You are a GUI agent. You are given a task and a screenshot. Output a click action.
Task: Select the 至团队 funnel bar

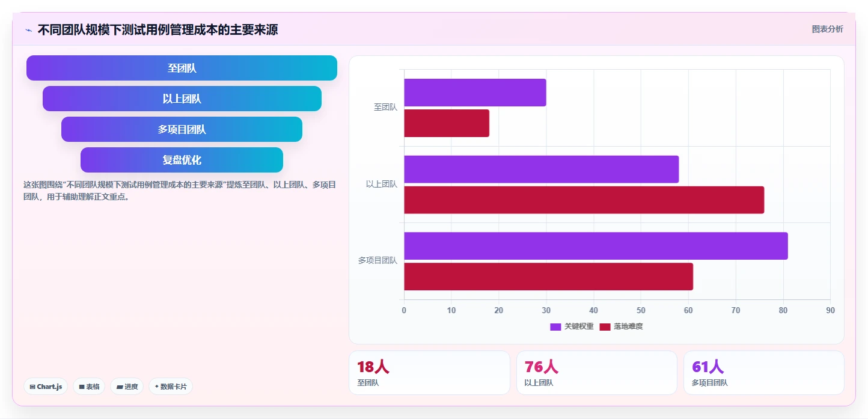point(182,68)
